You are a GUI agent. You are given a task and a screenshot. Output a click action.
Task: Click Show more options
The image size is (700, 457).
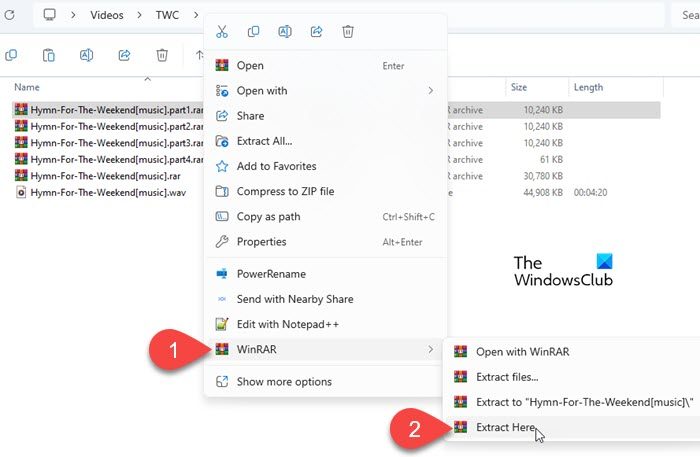tap(325, 382)
